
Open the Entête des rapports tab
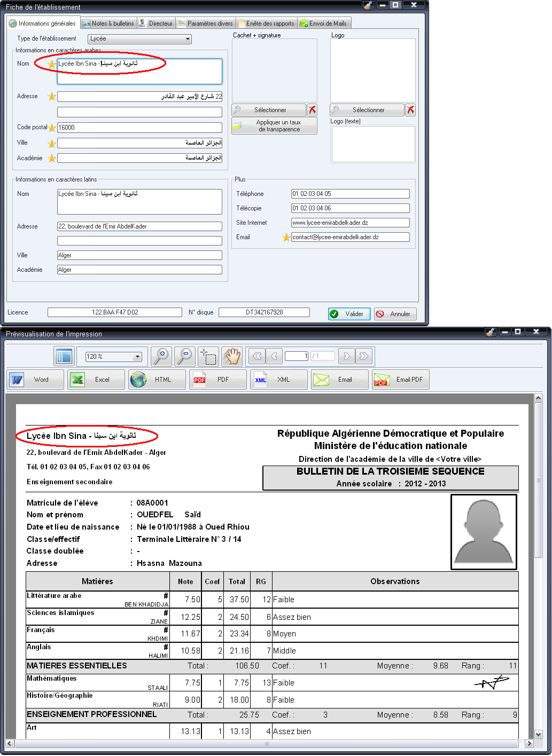pos(267,23)
